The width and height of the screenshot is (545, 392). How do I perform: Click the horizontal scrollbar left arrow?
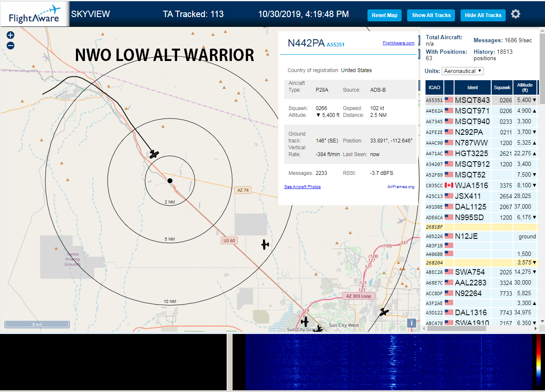click(424, 328)
